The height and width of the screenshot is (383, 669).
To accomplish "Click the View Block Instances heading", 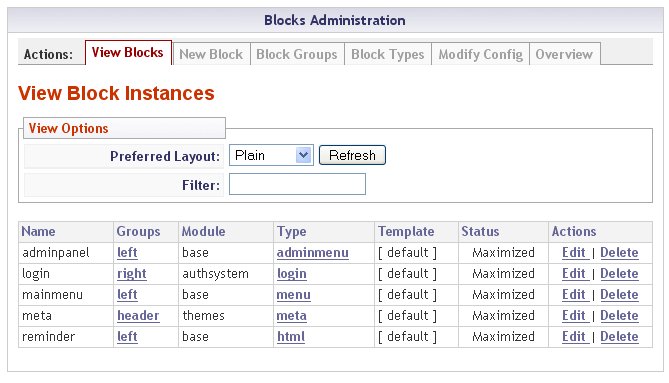I will tap(116, 93).
